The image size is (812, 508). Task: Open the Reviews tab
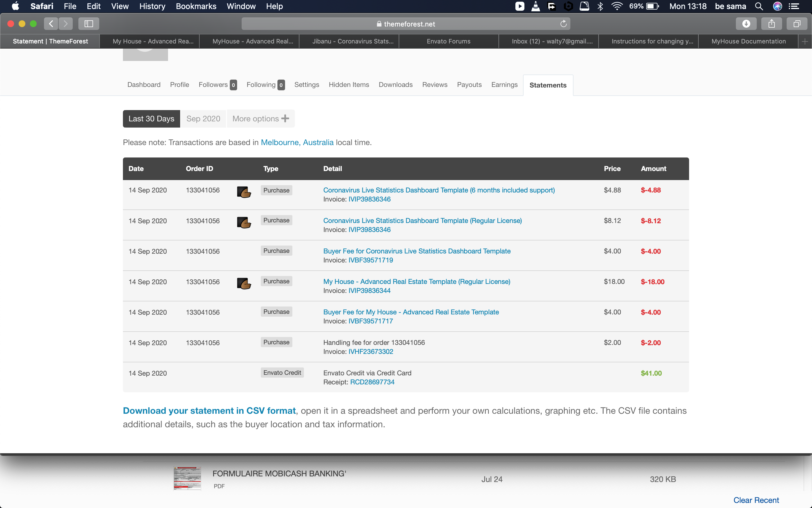coord(434,85)
